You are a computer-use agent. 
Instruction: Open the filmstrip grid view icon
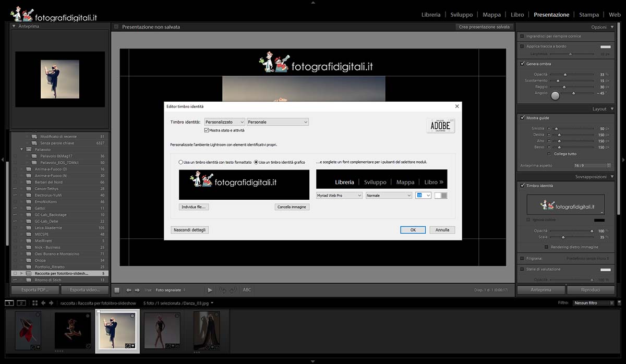tap(35, 303)
